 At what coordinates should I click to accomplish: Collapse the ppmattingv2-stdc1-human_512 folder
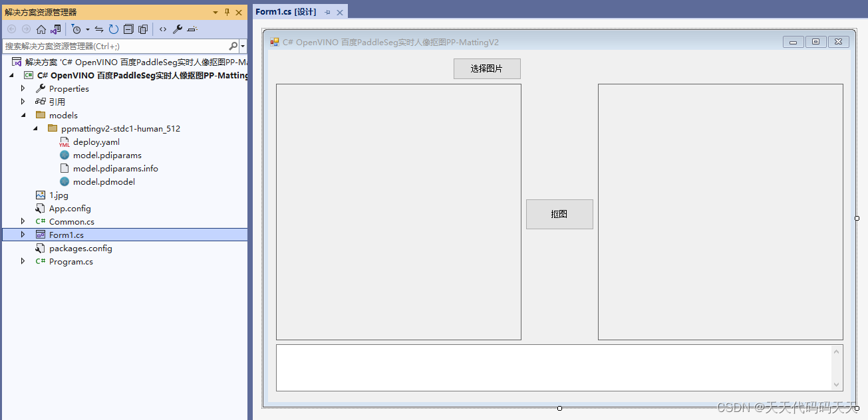[x=35, y=129]
